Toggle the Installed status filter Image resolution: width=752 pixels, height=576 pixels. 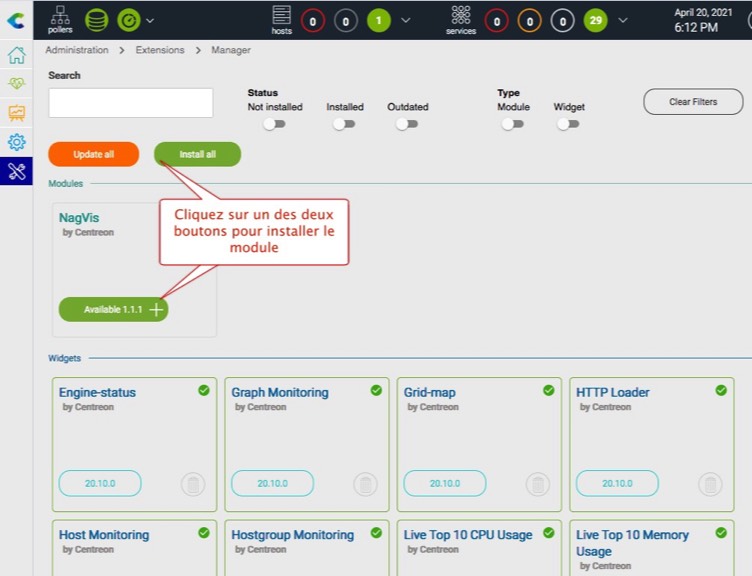point(344,124)
